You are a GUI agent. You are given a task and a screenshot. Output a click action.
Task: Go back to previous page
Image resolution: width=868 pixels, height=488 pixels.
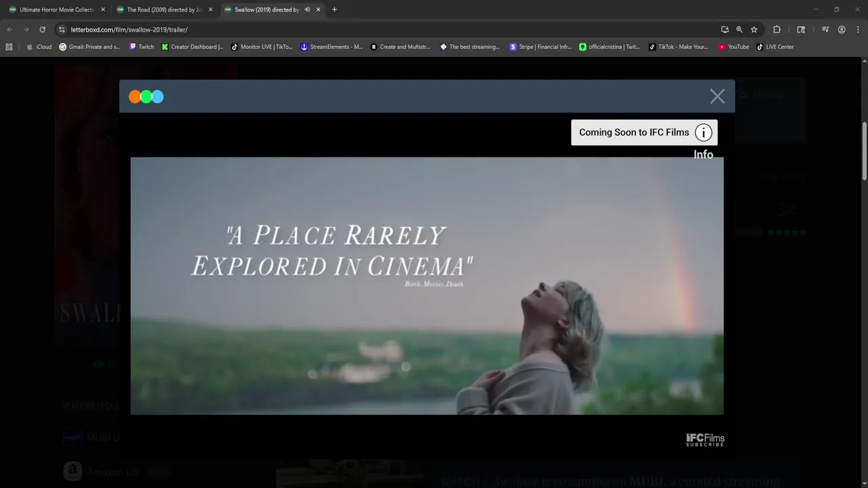pyautogui.click(x=9, y=30)
